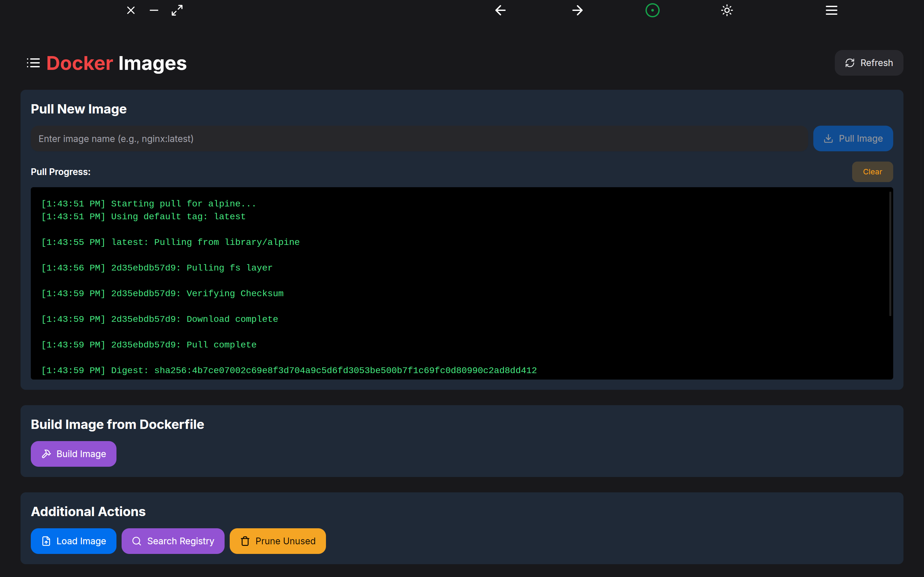Viewport: 924px width, 577px height.
Task: Click the trash icon on Prune Unused
Action: 245,541
